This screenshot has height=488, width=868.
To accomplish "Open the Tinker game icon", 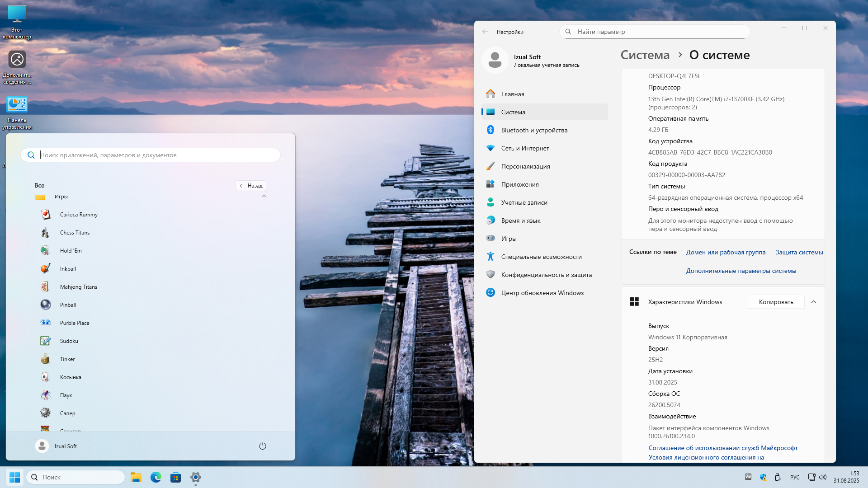I will pos(45,359).
